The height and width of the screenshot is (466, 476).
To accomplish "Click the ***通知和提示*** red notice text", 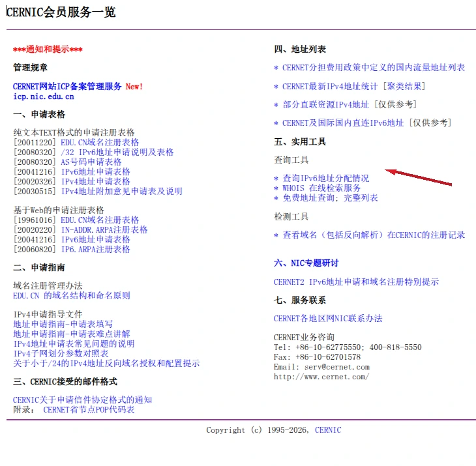I will tap(48, 49).
